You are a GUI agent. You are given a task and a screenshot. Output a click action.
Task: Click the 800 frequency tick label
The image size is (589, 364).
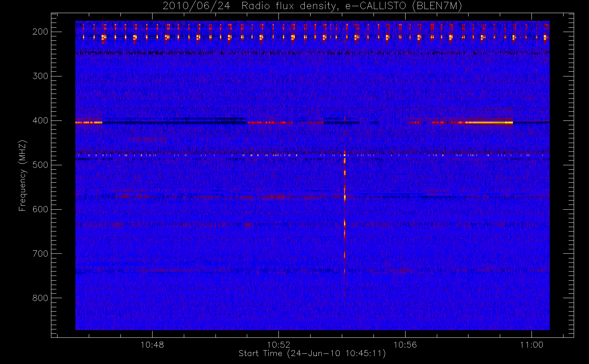pyautogui.click(x=40, y=298)
